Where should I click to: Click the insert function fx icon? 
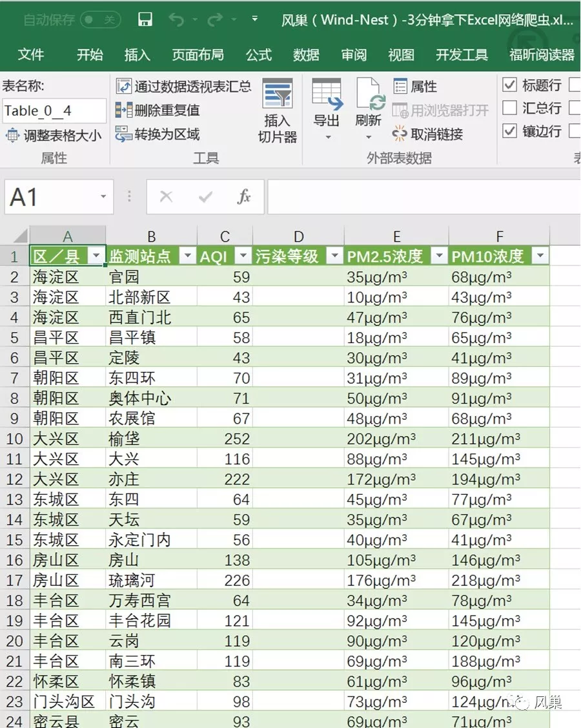tap(243, 197)
